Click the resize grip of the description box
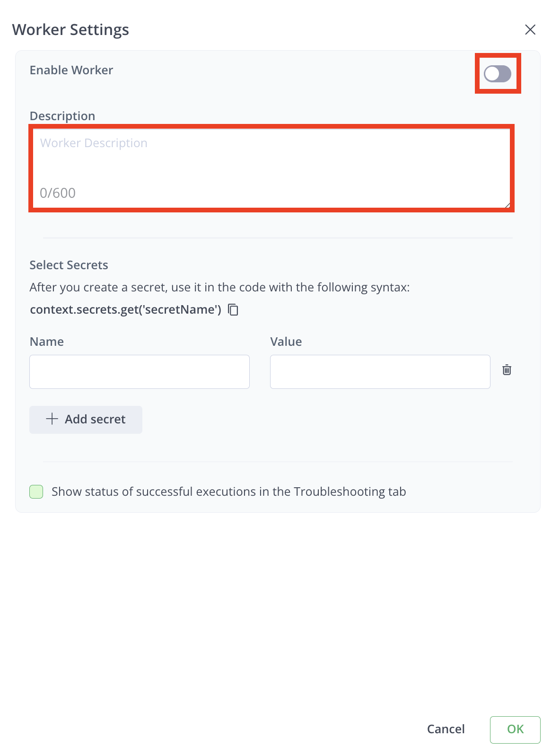Image resolution: width=560 pixels, height=755 pixels. click(x=507, y=204)
